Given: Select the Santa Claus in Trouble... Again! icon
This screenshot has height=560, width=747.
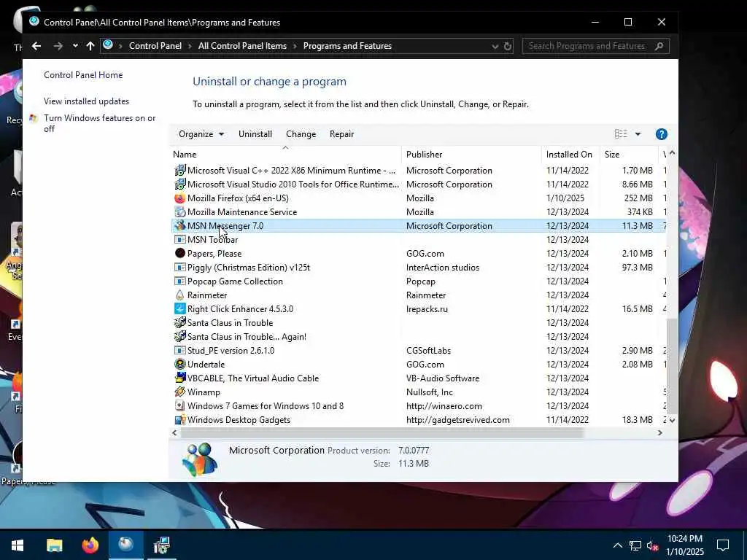Looking at the screenshot, I should [179, 336].
